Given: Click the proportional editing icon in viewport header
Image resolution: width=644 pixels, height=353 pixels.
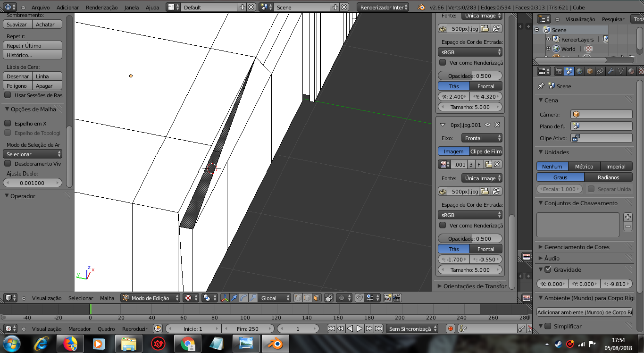Looking at the screenshot, I should coord(343,298).
